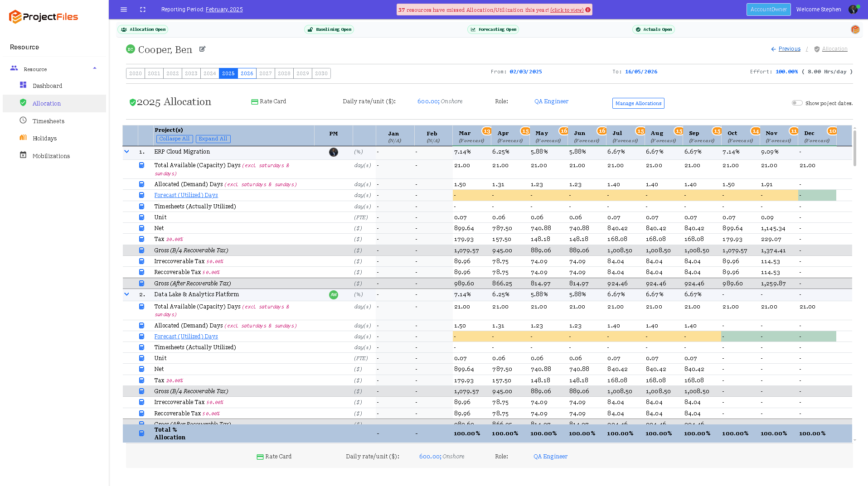The height and width of the screenshot is (486, 868).
Task: Click the Allocation Open status badge
Action: click(143, 29)
